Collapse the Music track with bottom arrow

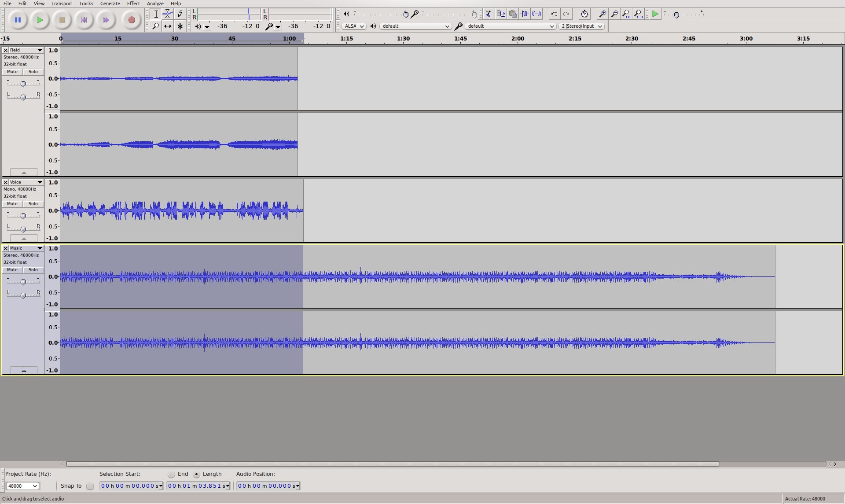point(24,370)
